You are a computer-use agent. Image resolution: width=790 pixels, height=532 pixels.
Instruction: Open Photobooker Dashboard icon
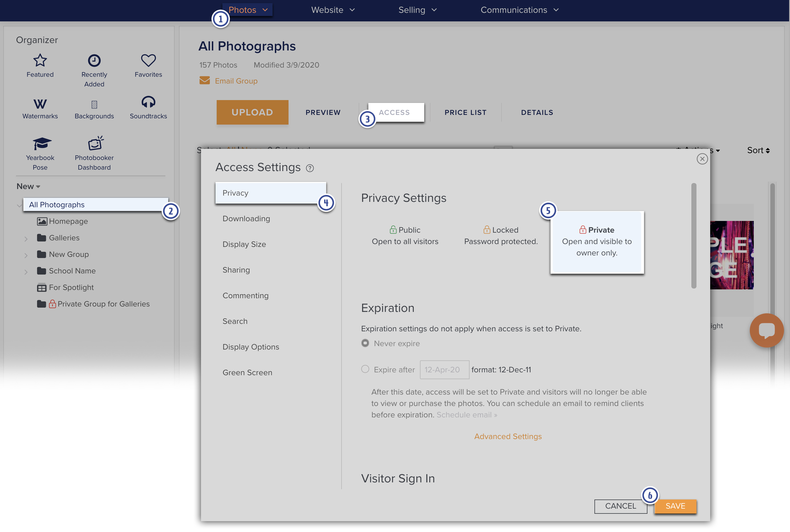tap(96, 143)
